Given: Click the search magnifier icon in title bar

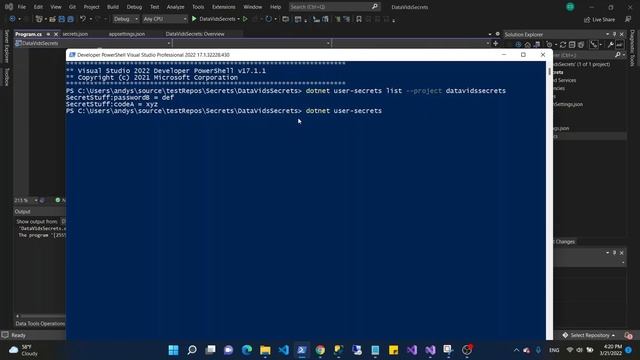Looking at the screenshot, I should point(375,7).
